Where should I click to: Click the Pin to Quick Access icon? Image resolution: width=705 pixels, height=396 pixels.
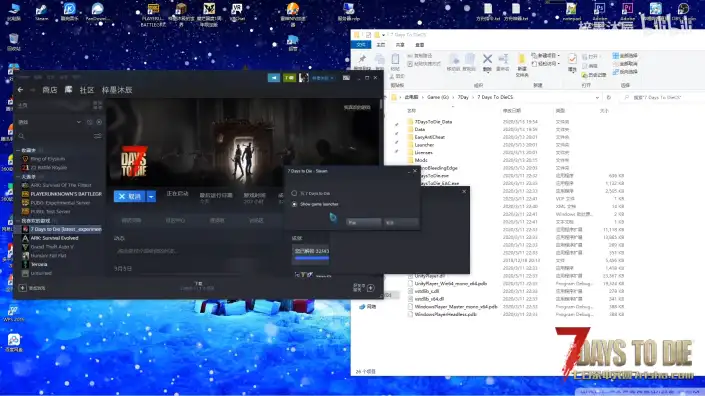pyautogui.click(x=362, y=59)
